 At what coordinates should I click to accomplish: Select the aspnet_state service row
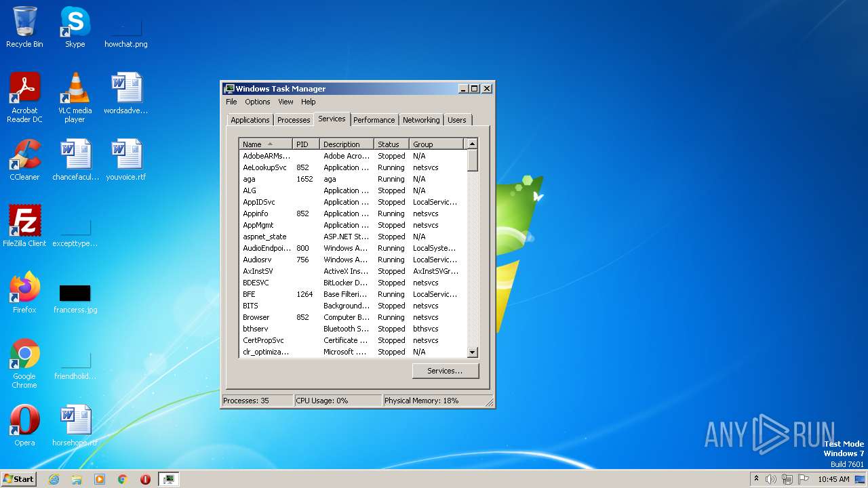[x=353, y=237]
